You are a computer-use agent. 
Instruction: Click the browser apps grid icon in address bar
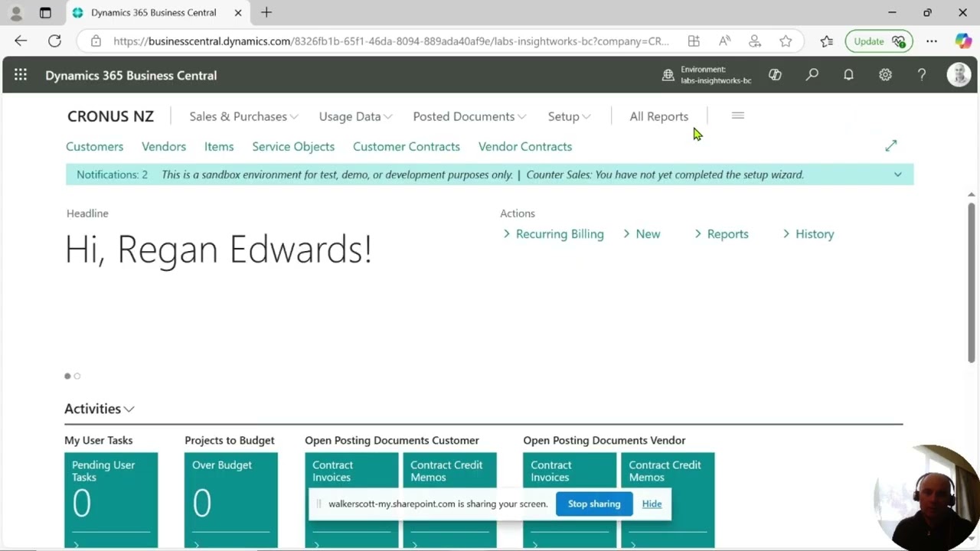point(694,41)
